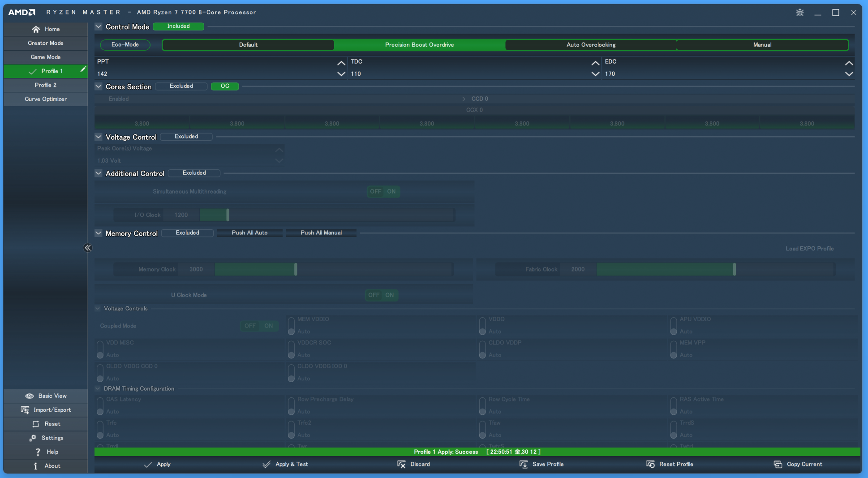Collapse the Memory Control section
The height and width of the screenshot is (478, 868).
[x=99, y=233]
